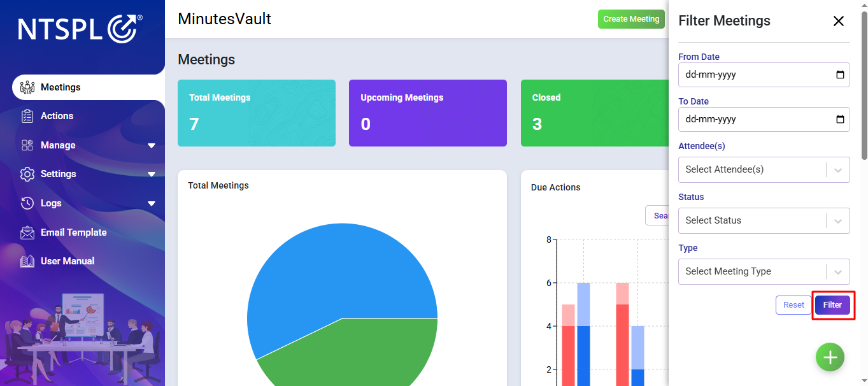
Task: Click the Closed meetings card
Action: pos(595,113)
